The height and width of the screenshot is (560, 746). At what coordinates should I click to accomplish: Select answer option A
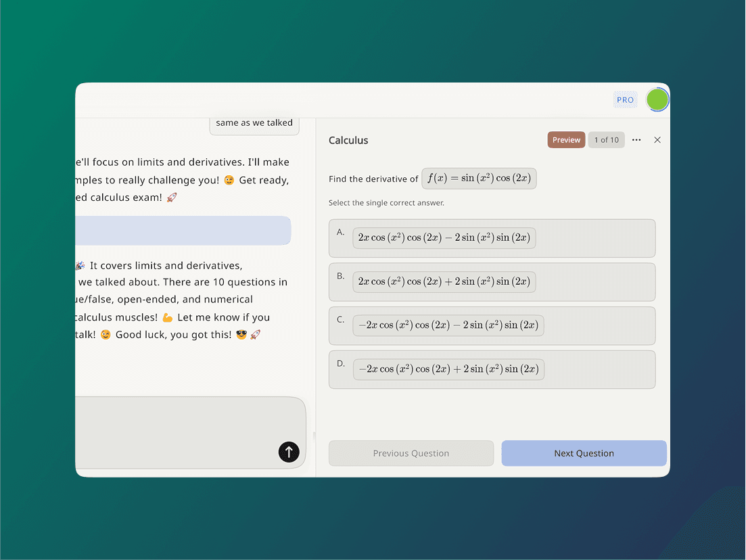(492, 238)
